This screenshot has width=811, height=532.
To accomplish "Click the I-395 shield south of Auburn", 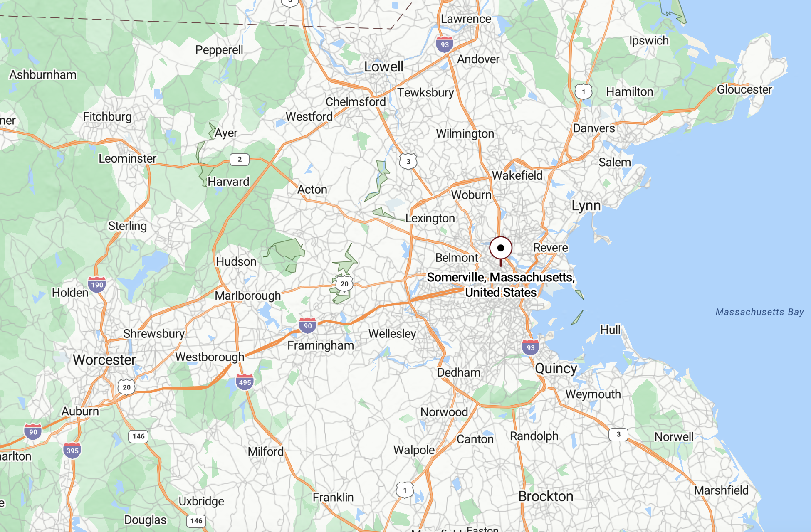I will 72,451.
